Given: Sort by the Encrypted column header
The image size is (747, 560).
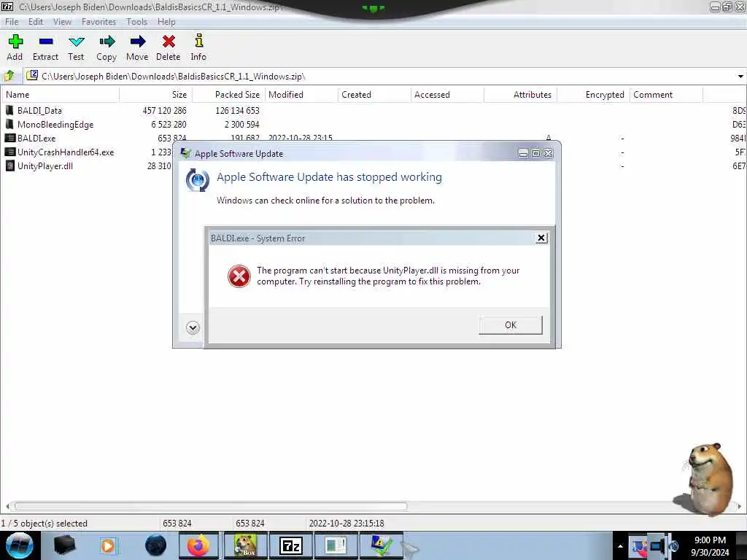Looking at the screenshot, I should pos(593,94).
